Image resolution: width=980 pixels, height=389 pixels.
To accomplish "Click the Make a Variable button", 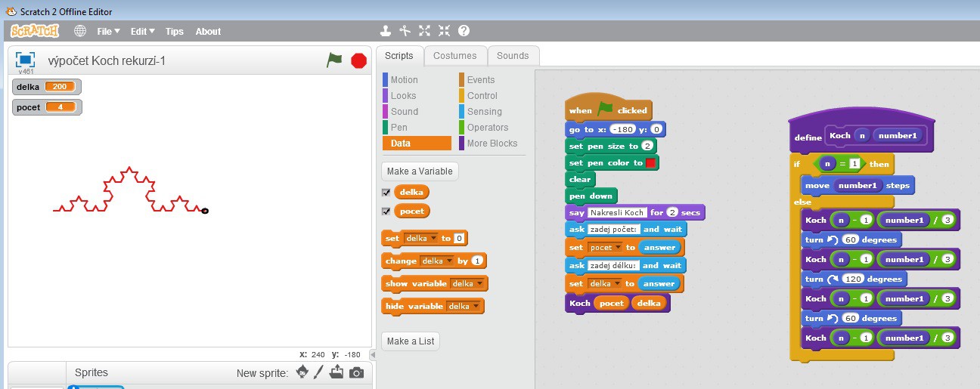I will pos(420,171).
